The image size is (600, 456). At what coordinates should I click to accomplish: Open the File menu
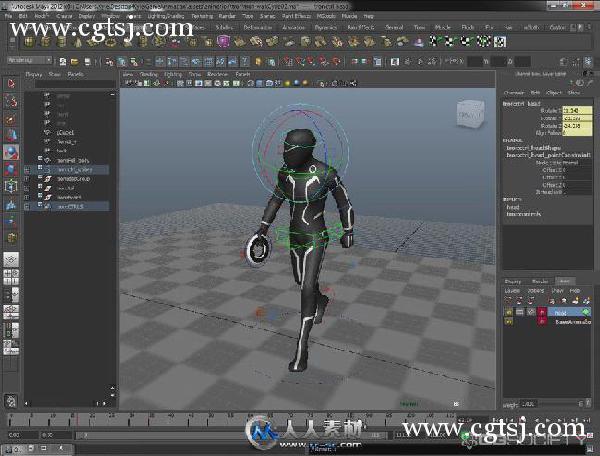(8, 16)
